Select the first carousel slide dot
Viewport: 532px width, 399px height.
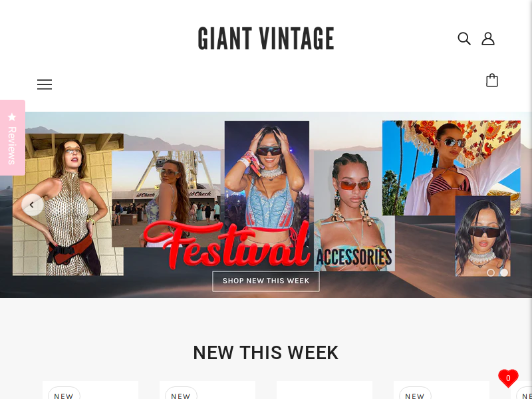click(491, 273)
